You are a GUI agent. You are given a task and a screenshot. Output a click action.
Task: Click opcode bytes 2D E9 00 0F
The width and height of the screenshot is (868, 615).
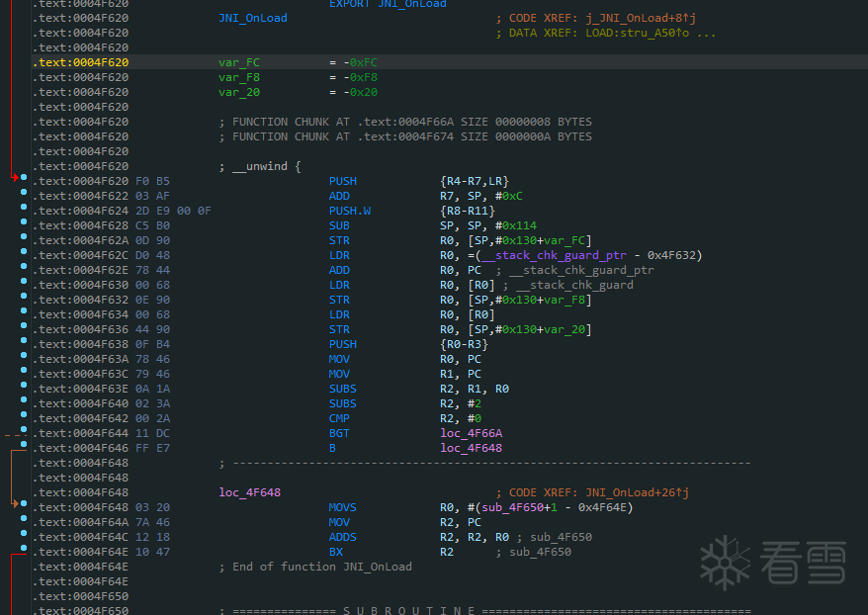(x=173, y=211)
